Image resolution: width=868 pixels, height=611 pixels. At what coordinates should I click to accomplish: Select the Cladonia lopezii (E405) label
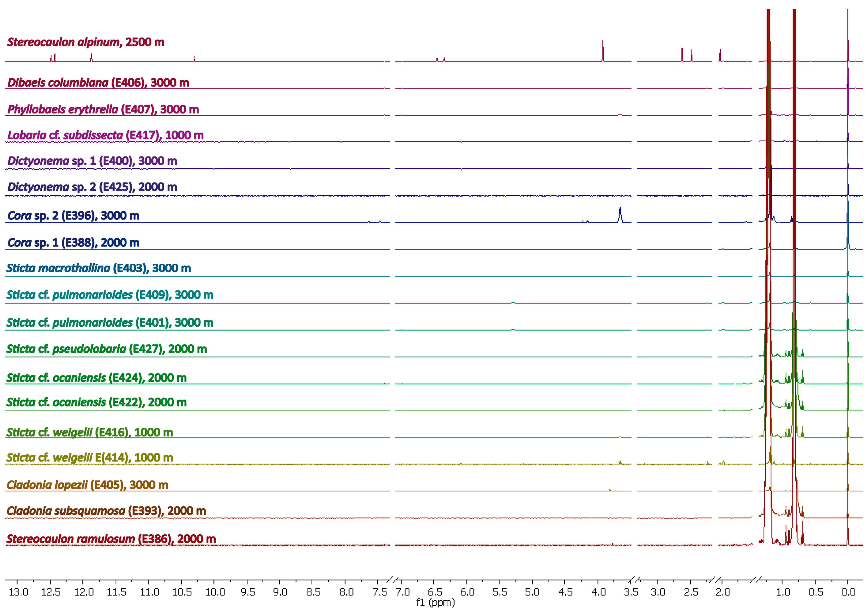pos(87,485)
